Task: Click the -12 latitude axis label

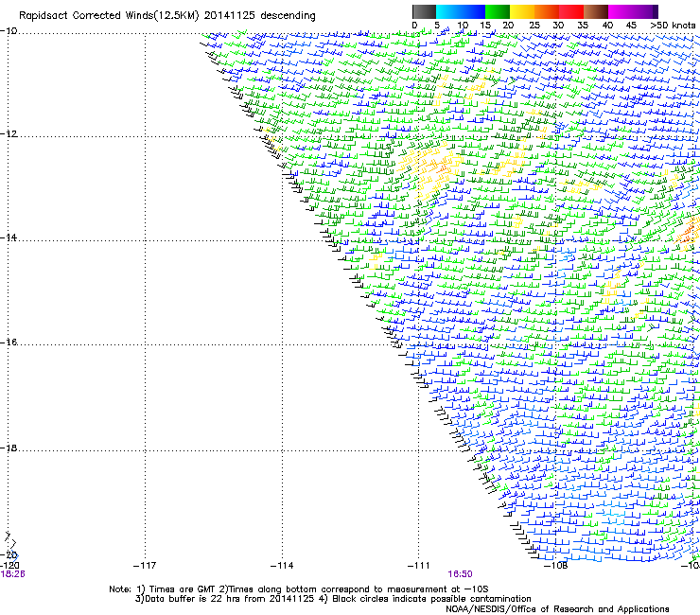Action: click(x=9, y=134)
